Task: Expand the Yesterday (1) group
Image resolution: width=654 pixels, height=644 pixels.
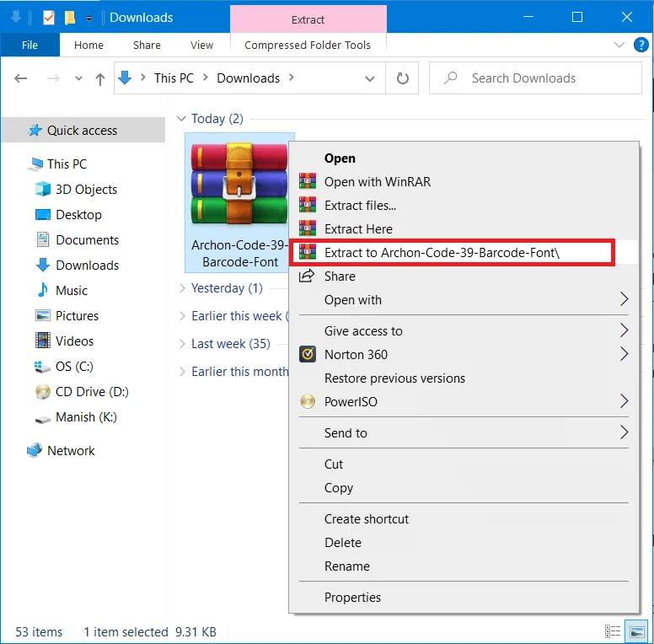Action: 182,287
